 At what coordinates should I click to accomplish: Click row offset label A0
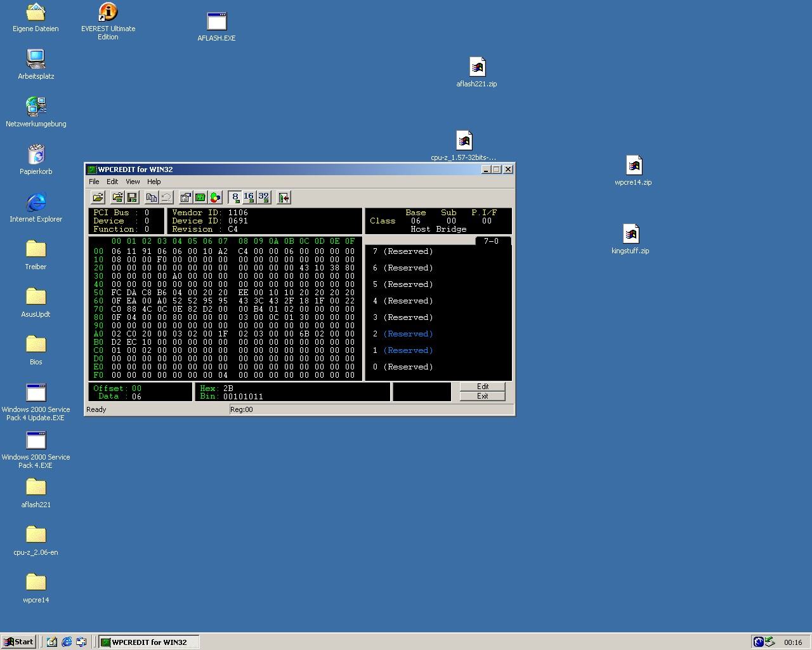98,334
